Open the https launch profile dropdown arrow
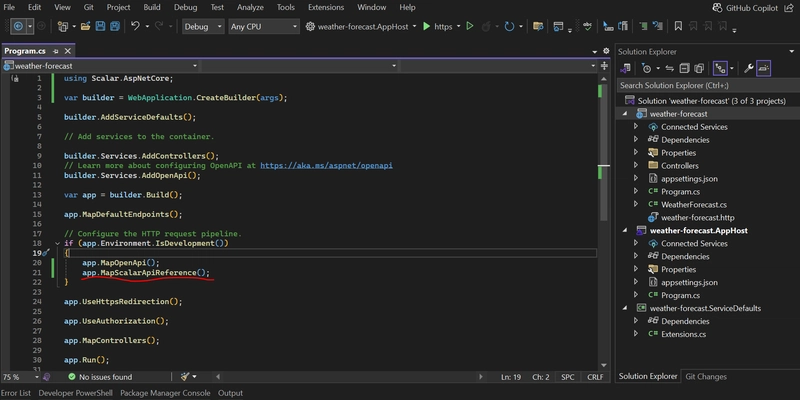This screenshot has height=400, width=800. pyautogui.click(x=458, y=27)
